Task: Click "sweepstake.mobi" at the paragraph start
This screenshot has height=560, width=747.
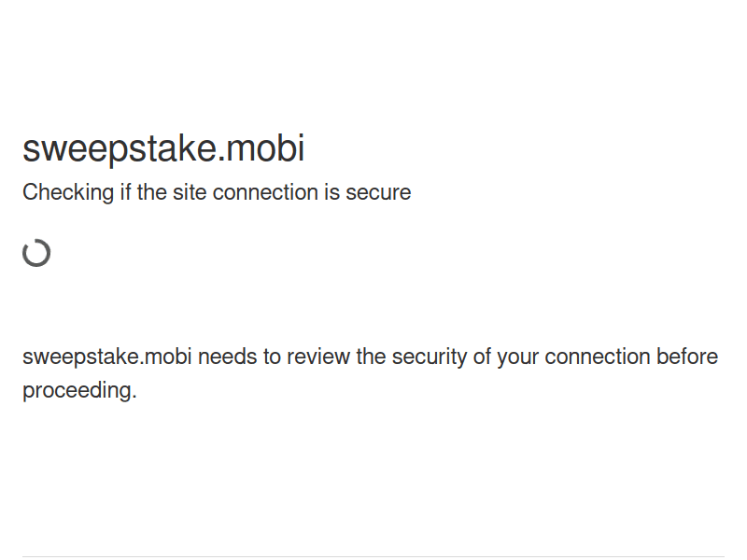Action: pos(107,357)
